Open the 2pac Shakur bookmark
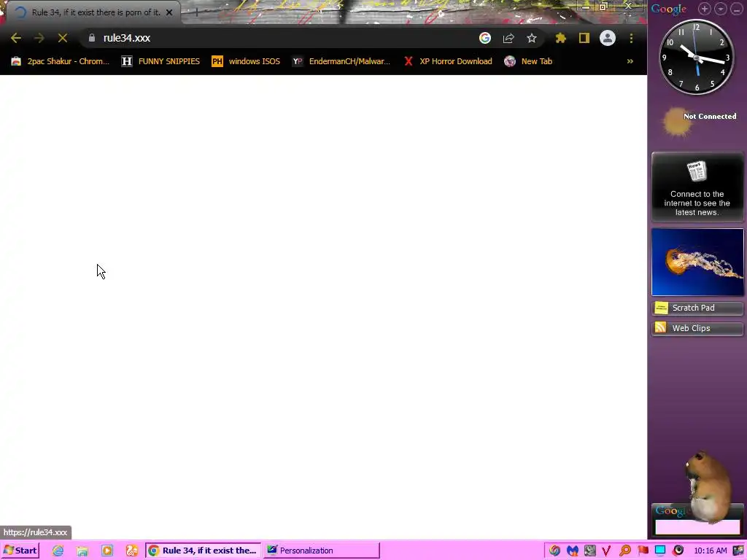 click(61, 61)
